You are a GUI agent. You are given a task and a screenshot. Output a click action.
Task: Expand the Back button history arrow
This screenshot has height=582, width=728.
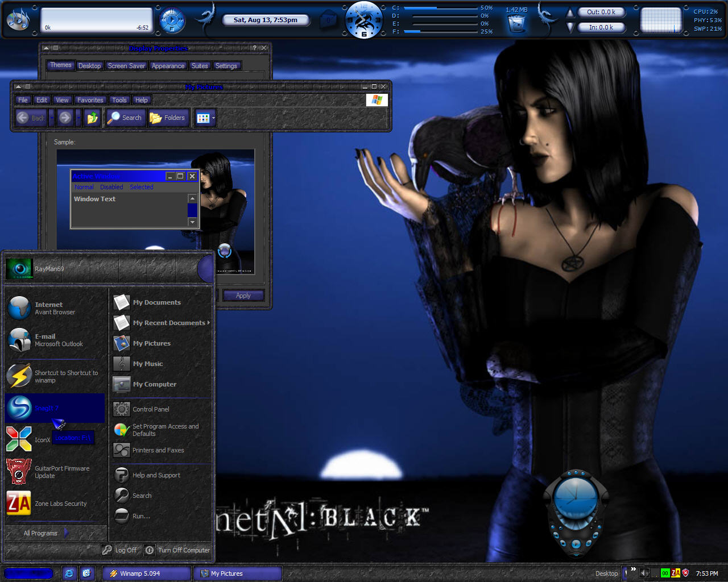tap(51, 118)
